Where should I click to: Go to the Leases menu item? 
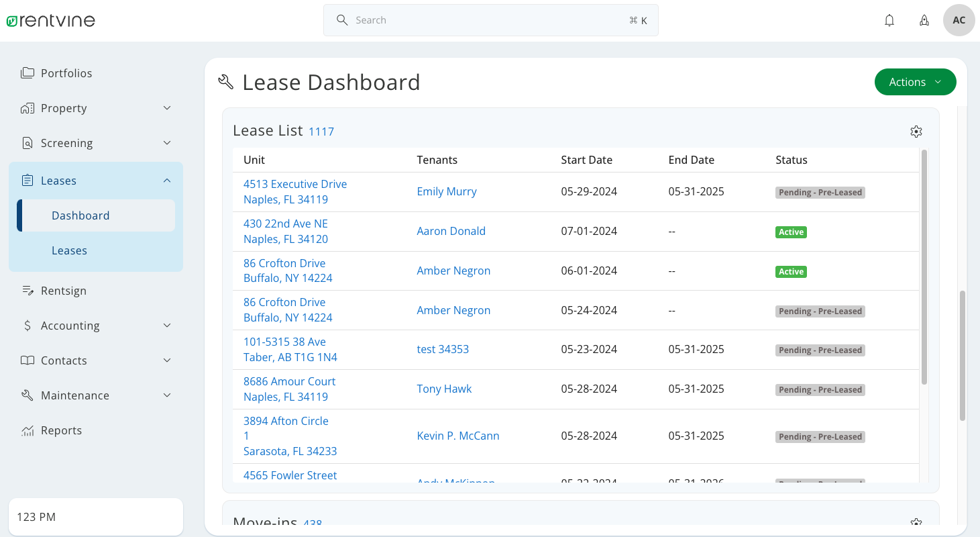coord(69,250)
